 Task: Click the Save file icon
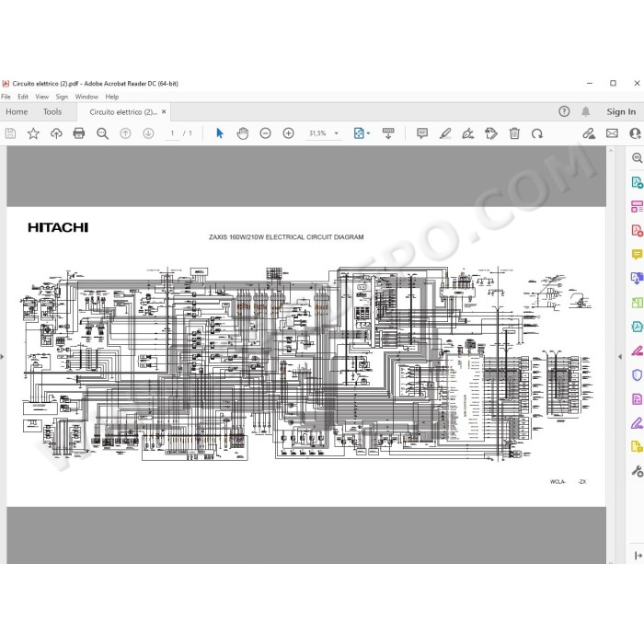pyautogui.click(x=10, y=133)
